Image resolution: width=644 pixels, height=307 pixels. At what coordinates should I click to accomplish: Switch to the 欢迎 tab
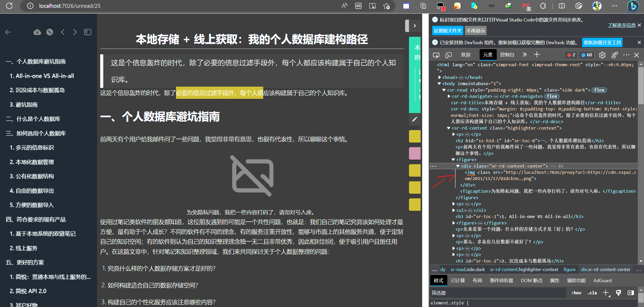tap(466, 55)
